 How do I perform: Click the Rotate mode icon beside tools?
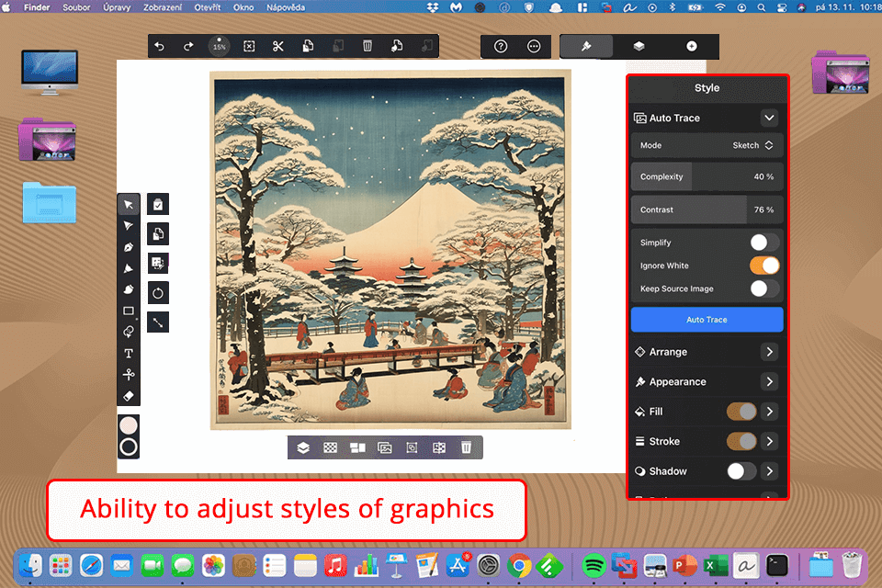158,292
